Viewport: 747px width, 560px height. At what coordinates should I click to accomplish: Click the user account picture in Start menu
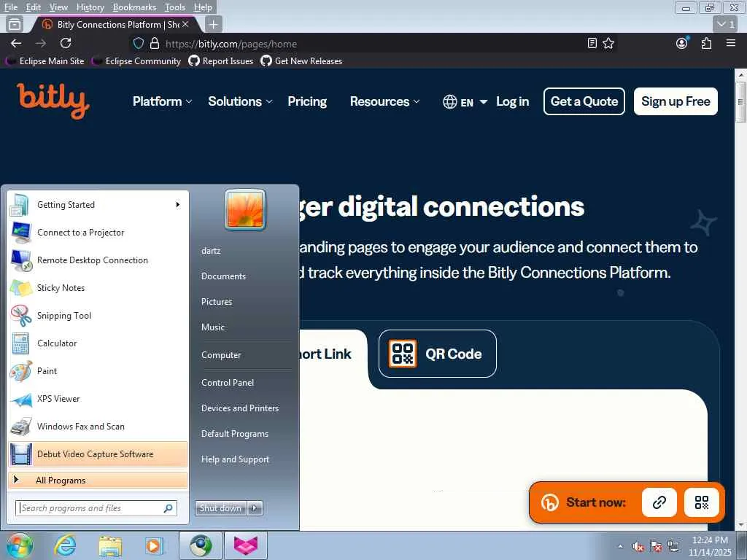245,209
